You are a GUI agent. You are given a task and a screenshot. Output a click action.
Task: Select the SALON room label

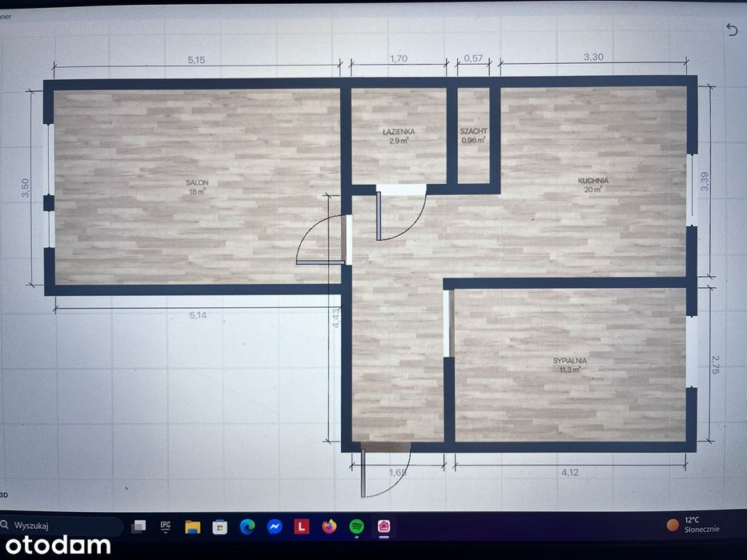coord(197,183)
